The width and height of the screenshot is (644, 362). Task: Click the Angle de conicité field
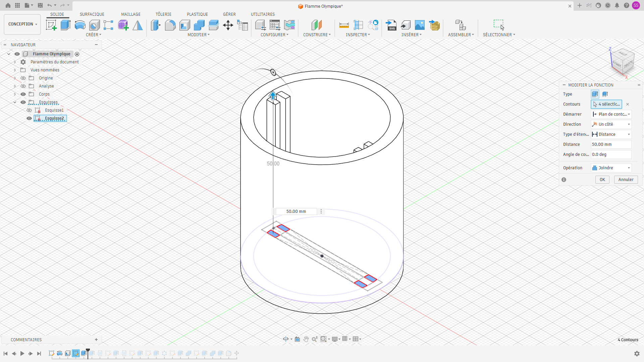click(611, 155)
